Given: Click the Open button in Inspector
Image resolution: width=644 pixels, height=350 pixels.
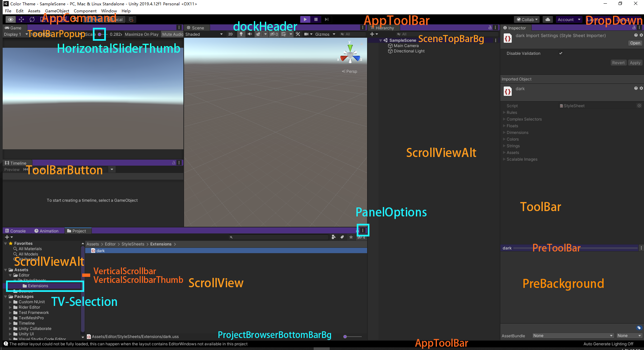Looking at the screenshot, I should click(x=635, y=43).
